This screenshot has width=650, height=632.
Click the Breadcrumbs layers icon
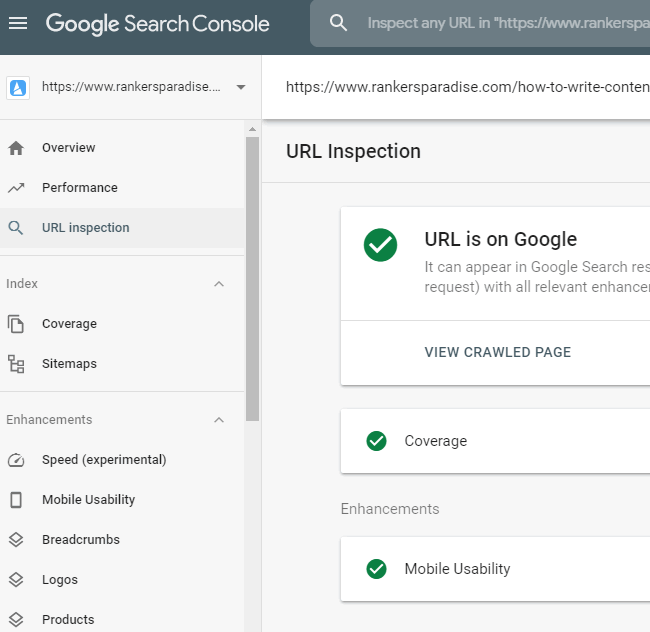point(16,540)
